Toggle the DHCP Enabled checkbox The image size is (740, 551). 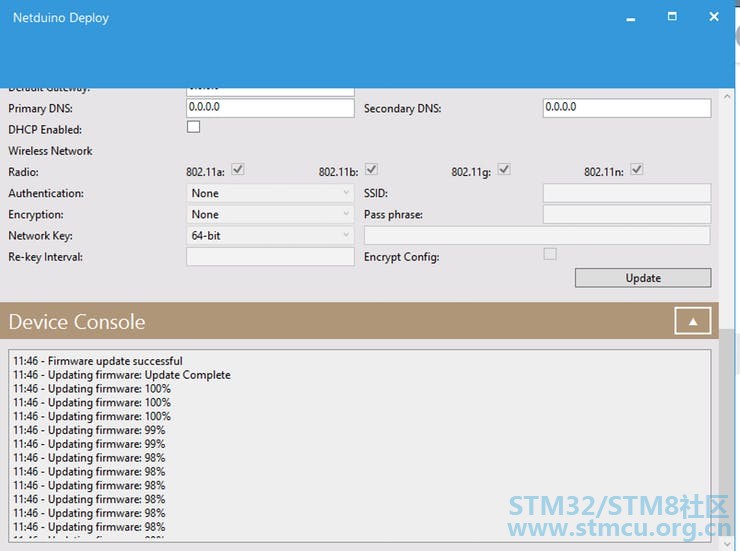coord(193,127)
